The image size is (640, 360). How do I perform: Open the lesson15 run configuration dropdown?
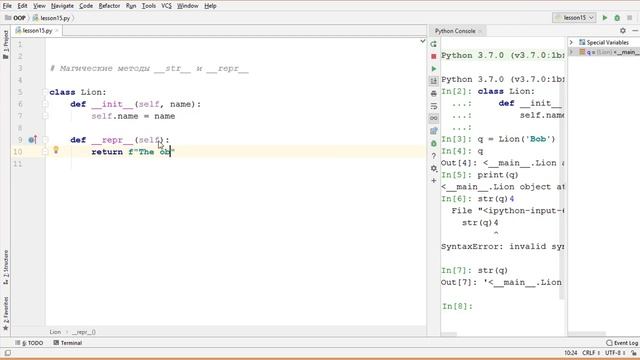click(x=575, y=18)
